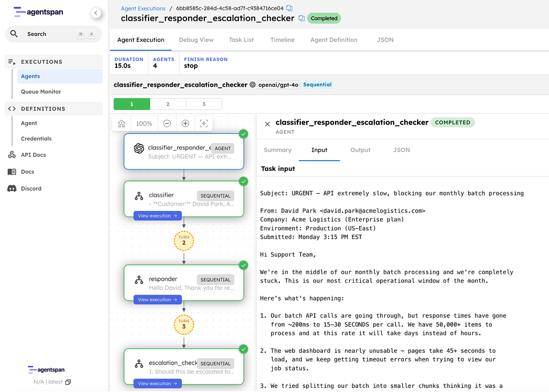
Task: Select the Output tab in details panel
Action: tap(360, 150)
